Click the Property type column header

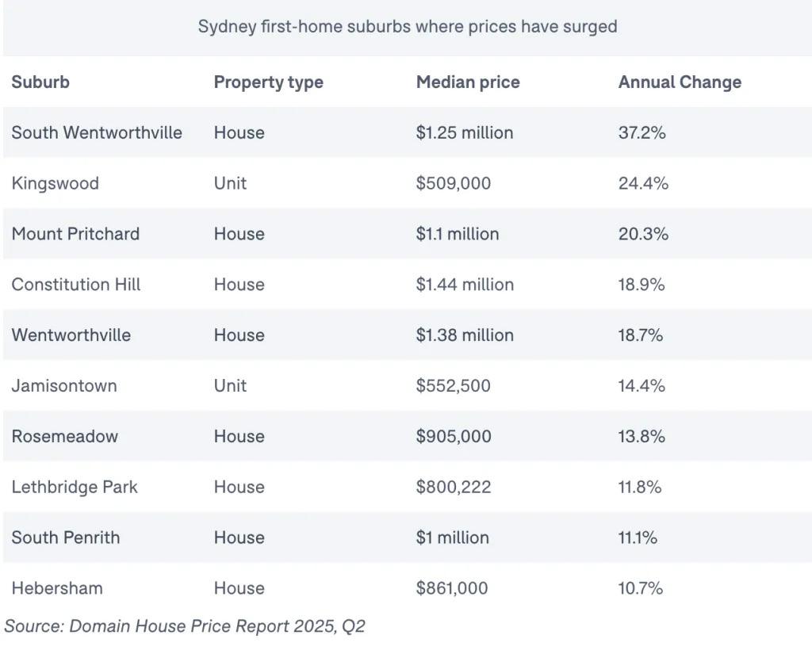(268, 82)
